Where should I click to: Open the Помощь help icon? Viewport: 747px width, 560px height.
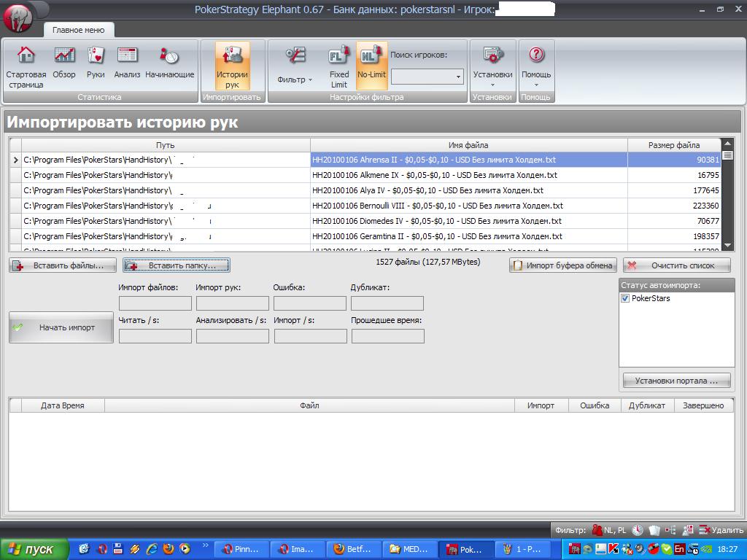(x=536, y=55)
